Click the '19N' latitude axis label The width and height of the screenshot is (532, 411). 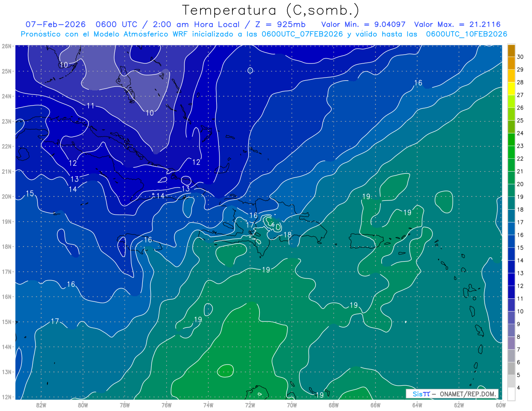[x=7, y=221]
